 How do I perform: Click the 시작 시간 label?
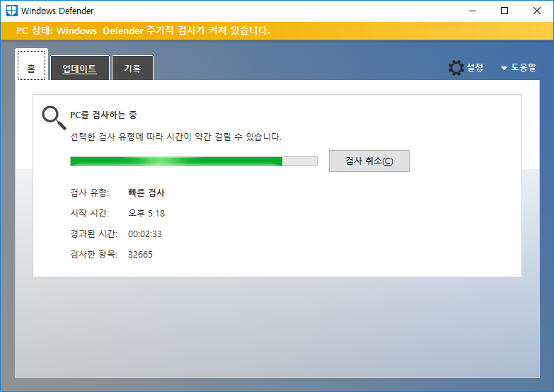point(90,213)
